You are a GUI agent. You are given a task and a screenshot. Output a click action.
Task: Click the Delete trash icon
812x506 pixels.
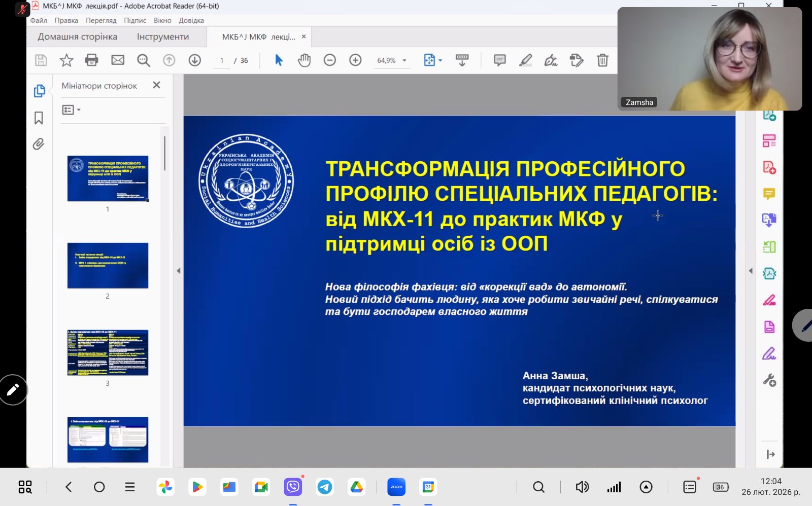pos(602,60)
